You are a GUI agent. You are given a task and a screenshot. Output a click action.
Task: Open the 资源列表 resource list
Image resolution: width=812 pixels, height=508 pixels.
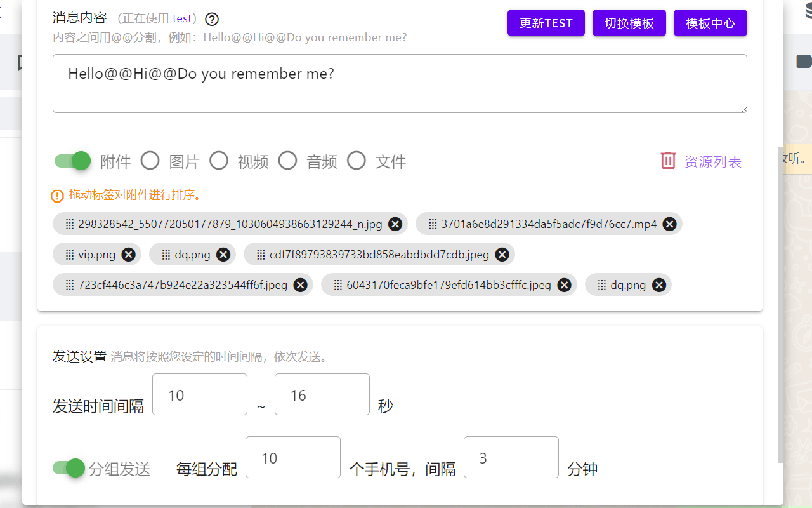click(x=713, y=162)
